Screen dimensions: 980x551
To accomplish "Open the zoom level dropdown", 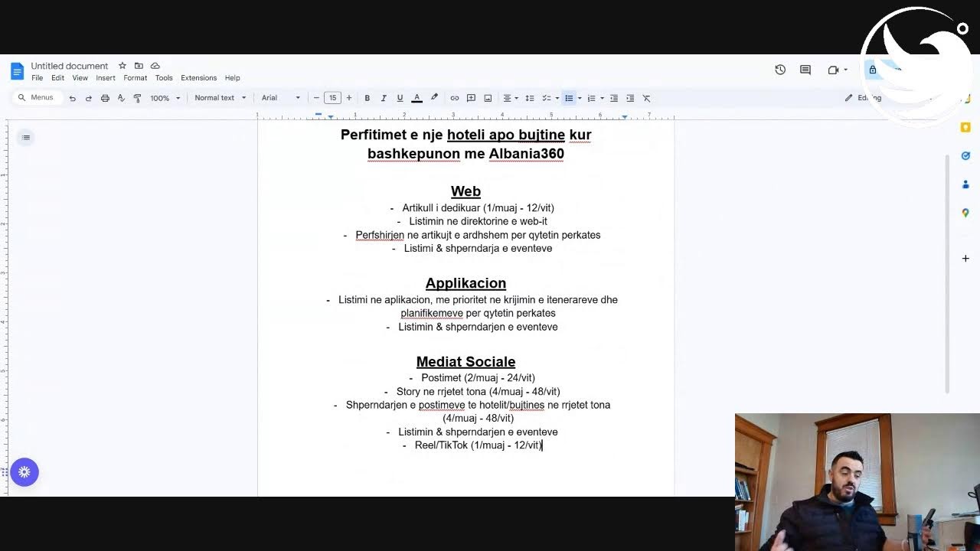I will (x=165, y=98).
